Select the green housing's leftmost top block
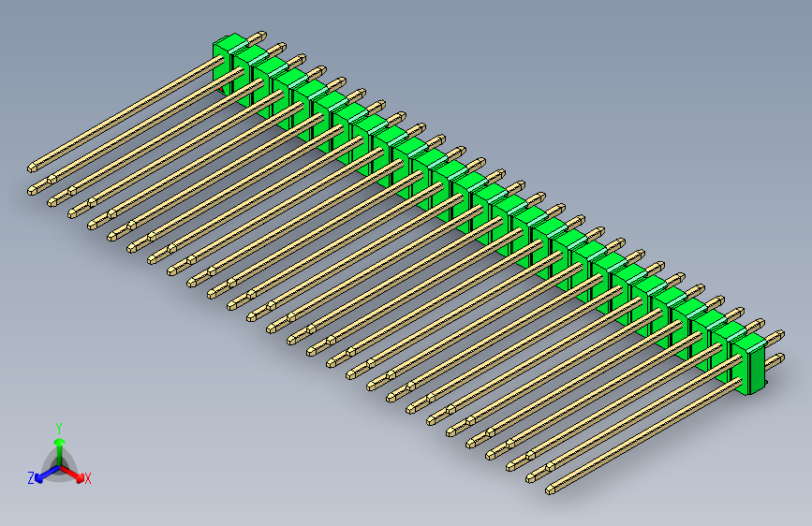Screen dimensions: 812x526 [229, 43]
